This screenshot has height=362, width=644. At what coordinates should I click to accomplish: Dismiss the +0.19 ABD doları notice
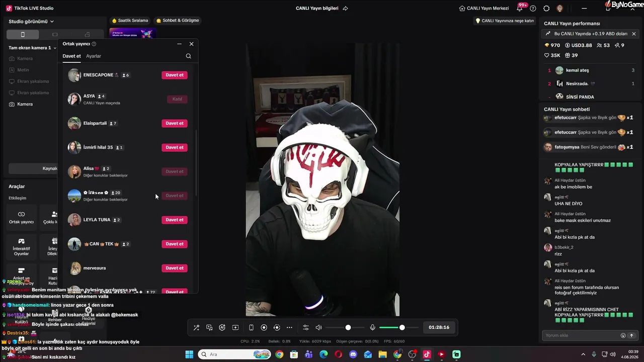634,34
